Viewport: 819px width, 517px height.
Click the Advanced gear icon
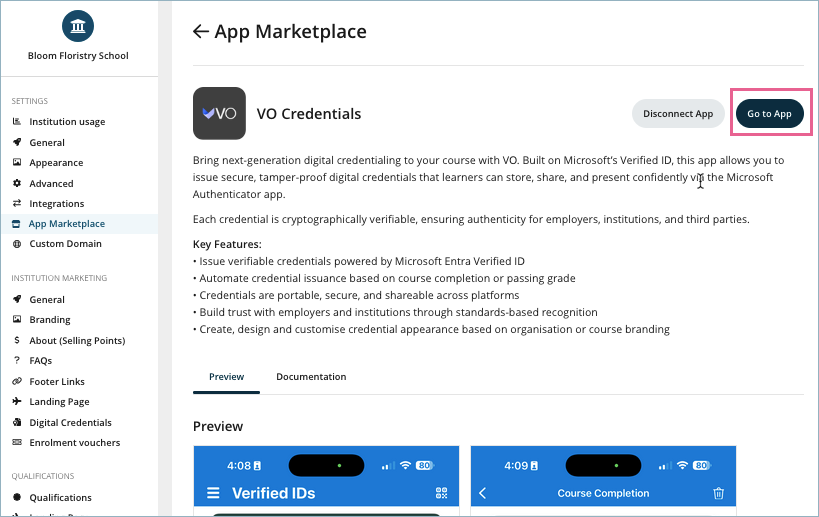click(17, 183)
